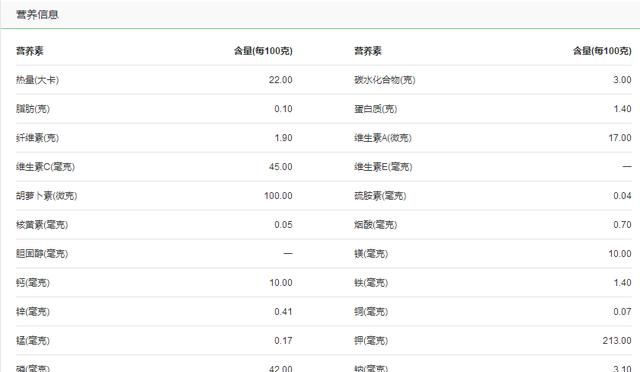
Task: Click the 维生素C(毫克) nutrient label
Action: [x=45, y=167]
